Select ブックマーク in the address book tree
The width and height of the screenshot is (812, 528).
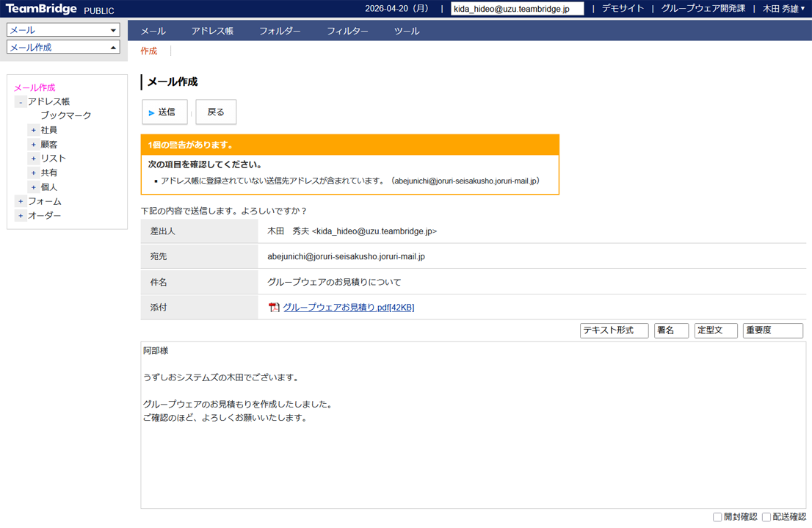coord(66,115)
